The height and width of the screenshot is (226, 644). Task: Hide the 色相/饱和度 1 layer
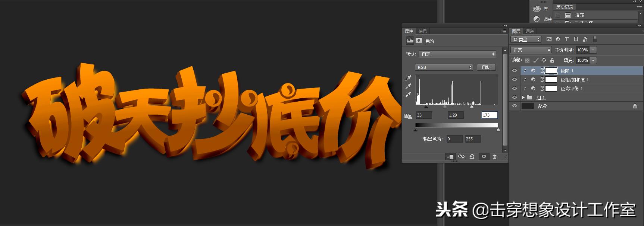[x=515, y=79]
